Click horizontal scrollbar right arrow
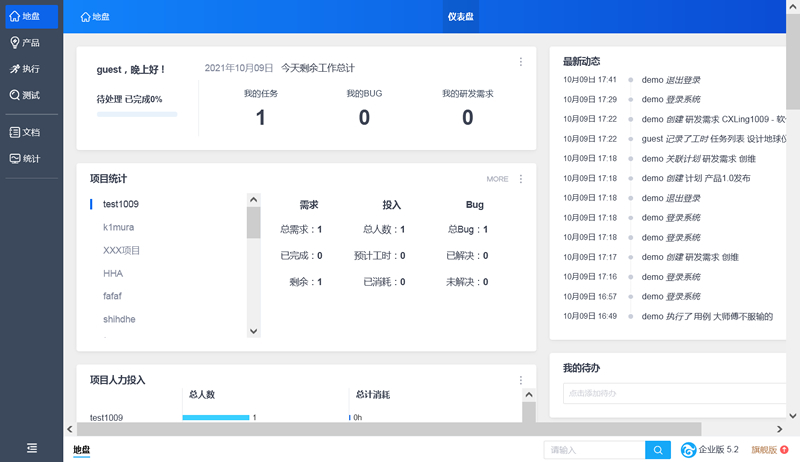Screen dimensions: 800x462 (x=780, y=429)
